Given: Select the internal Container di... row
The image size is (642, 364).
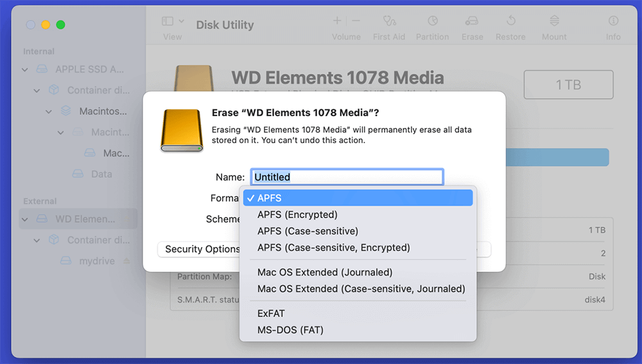Looking at the screenshot, I should (x=78, y=90).
